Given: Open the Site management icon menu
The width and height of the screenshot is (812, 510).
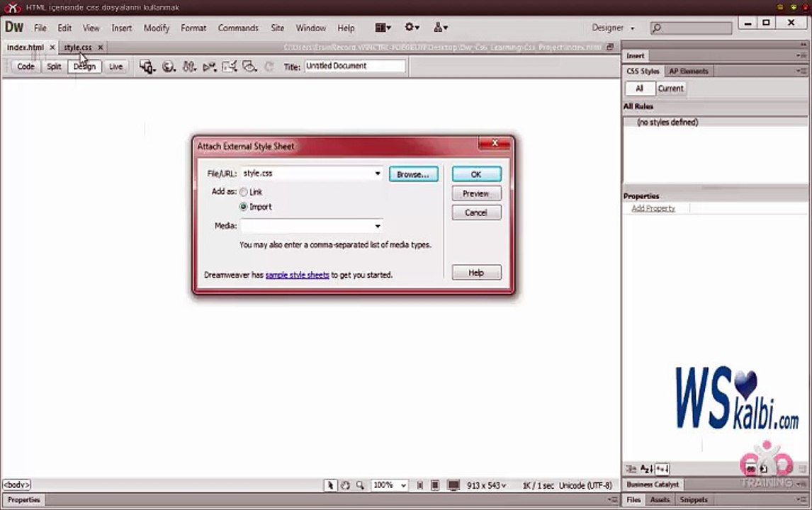Looking at the screenshot, I should (441, 27).
